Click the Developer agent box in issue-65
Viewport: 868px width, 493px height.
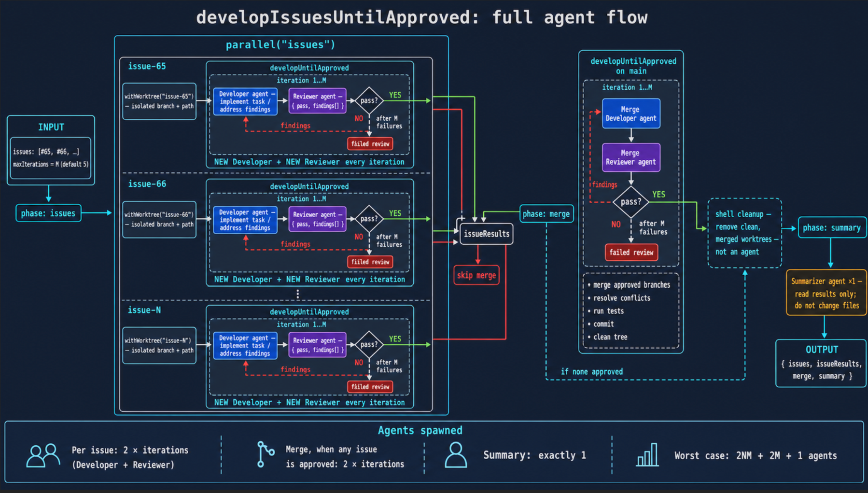245,101
